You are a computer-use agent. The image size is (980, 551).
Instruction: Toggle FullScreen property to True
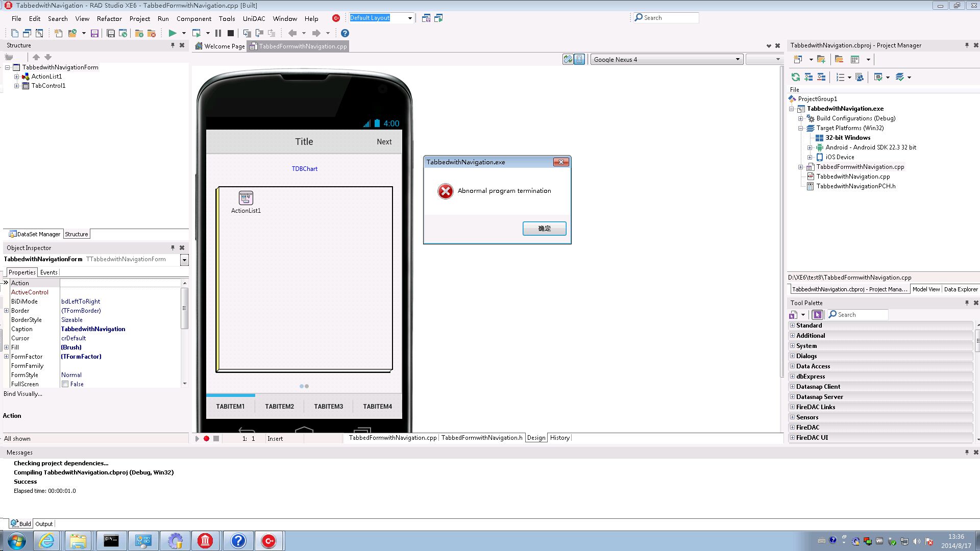tap(66, 384)
